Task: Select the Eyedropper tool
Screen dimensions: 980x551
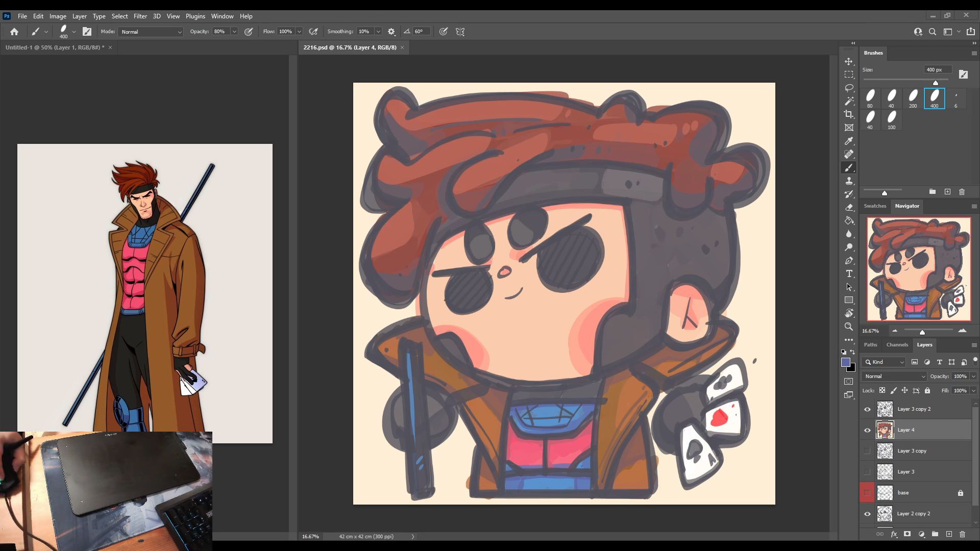Action: pos(849,141)
